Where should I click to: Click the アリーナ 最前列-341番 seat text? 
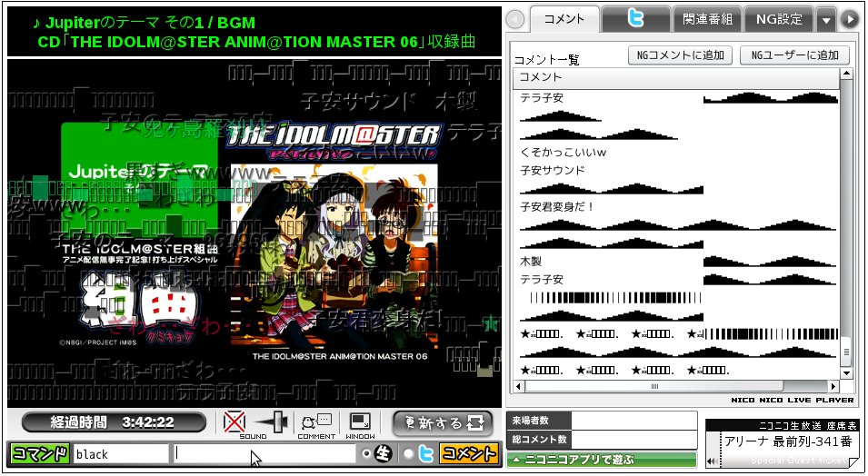click(788, 441)
